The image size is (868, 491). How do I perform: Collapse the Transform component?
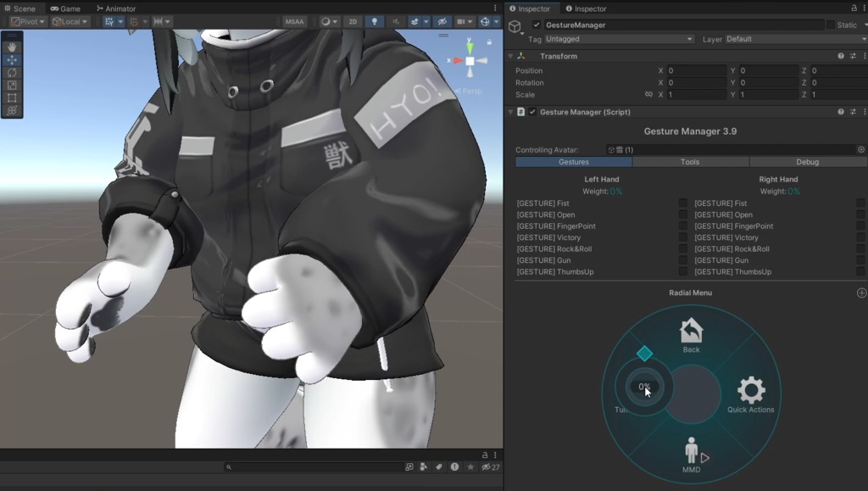pos(510,56)
